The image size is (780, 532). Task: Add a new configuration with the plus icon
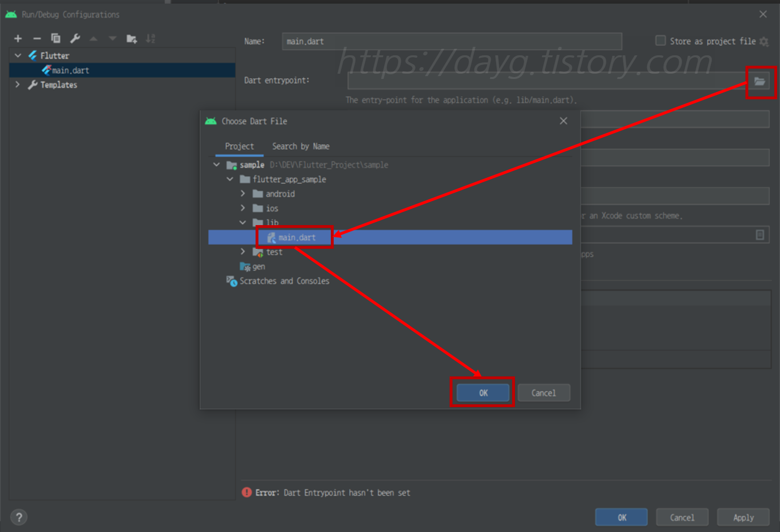[18, 39]
